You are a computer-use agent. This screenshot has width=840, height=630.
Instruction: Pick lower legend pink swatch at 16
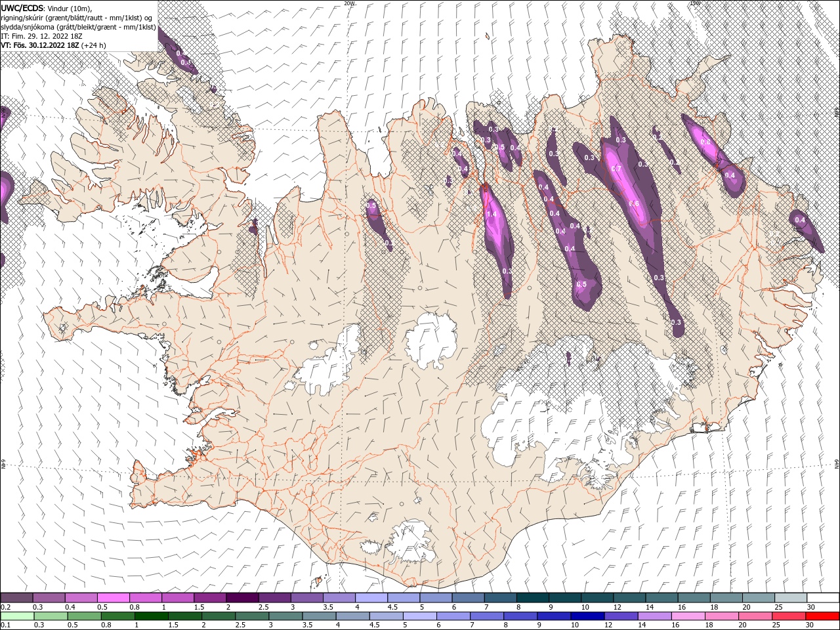688,616
